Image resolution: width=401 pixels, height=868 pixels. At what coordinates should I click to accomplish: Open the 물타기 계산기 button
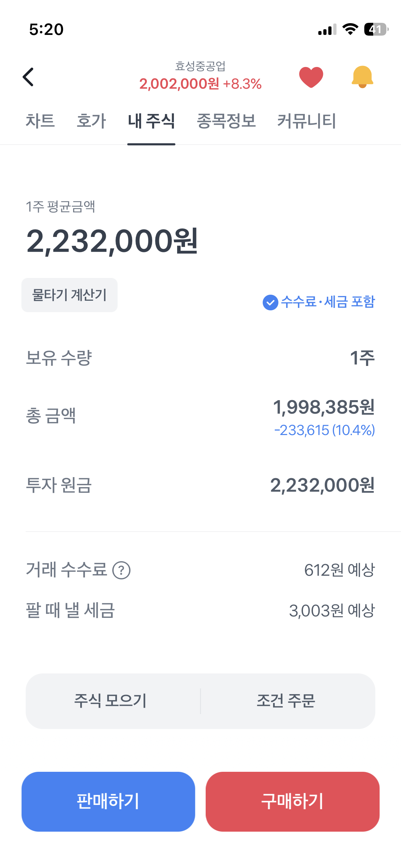(70, 295)
